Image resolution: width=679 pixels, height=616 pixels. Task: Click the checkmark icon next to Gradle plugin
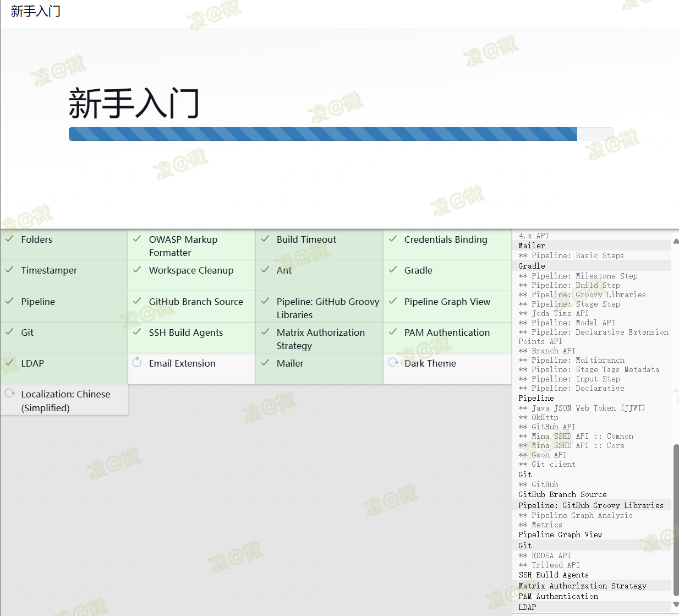click(x=393, y=270)
